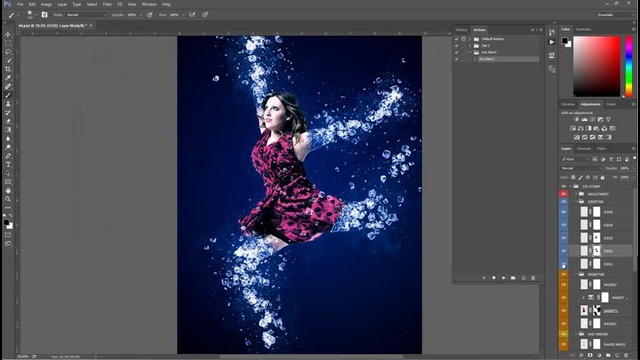Open layer blend mode dropdown
The height and width of the screenshot is (360, 640).
(x=582, y=168)
